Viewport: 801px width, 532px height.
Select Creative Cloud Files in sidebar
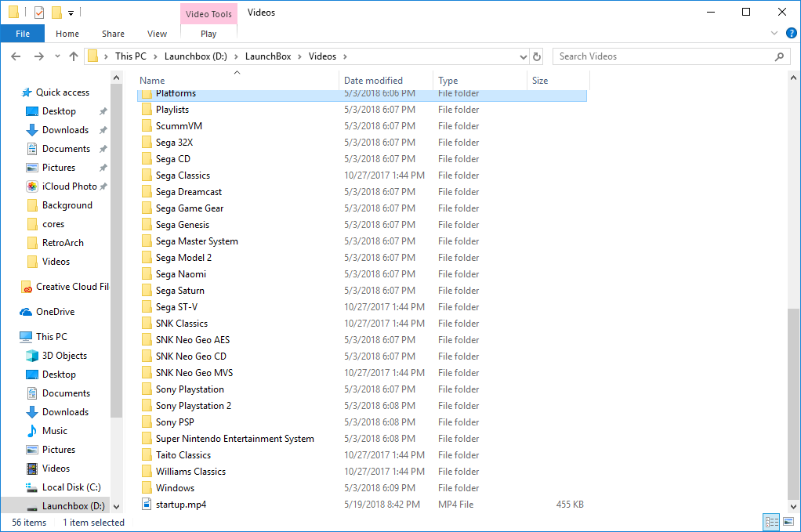click(73, 287)
